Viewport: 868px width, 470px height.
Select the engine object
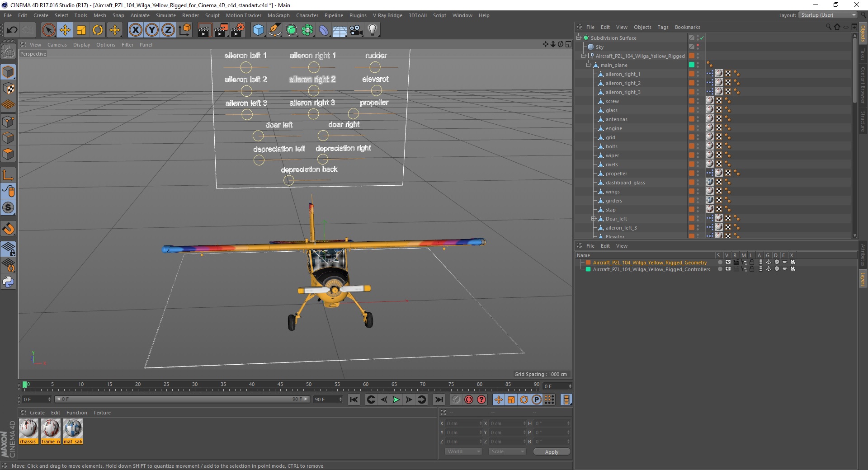[x=613, y=128]
